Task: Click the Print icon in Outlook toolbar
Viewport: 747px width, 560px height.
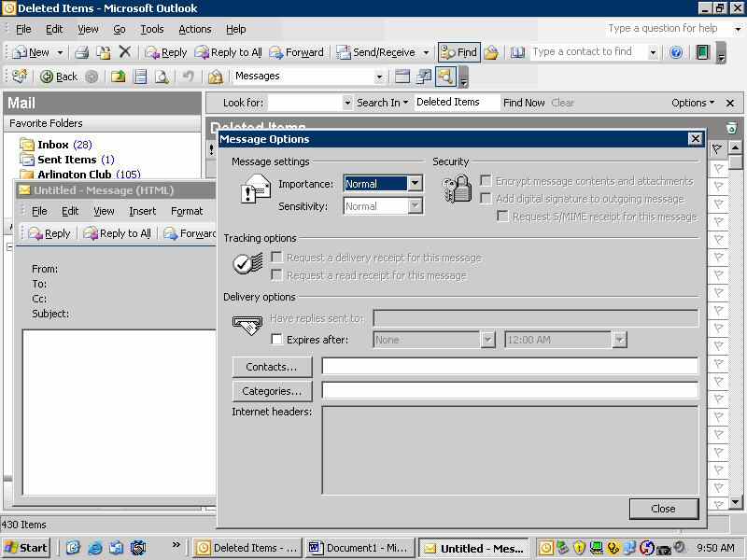Action: click(x=82, y=52)
